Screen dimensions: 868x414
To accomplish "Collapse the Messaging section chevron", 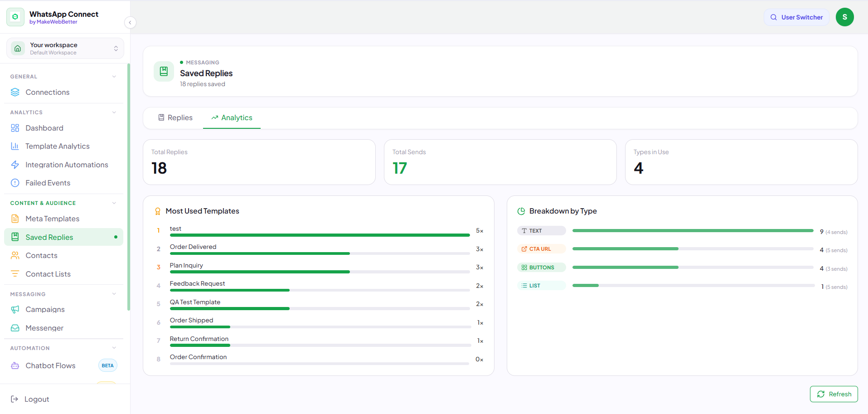I will 114,294.
